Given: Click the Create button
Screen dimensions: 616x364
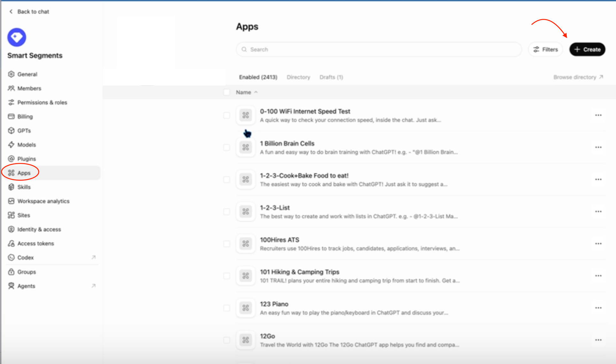Looking at the screenshot, I should 587,49.
